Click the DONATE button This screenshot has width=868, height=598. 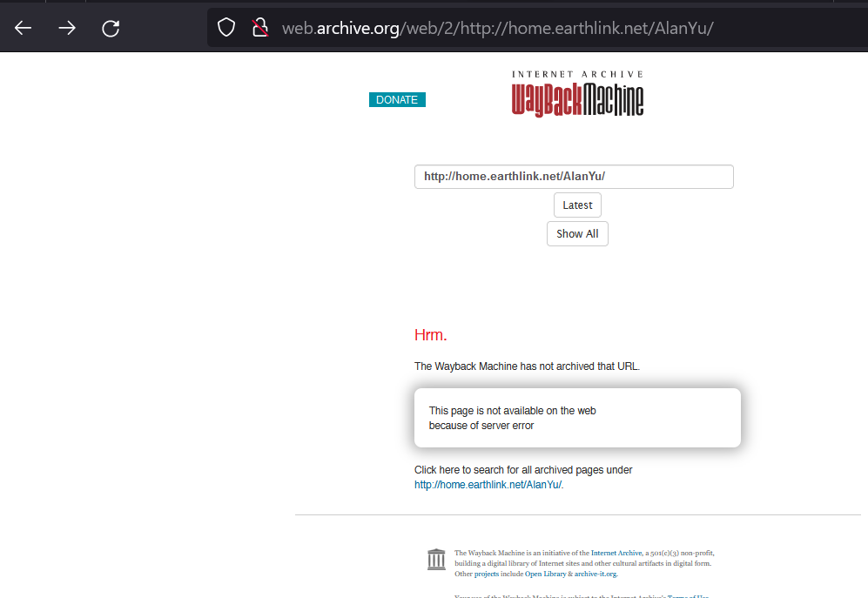point(397,99)
